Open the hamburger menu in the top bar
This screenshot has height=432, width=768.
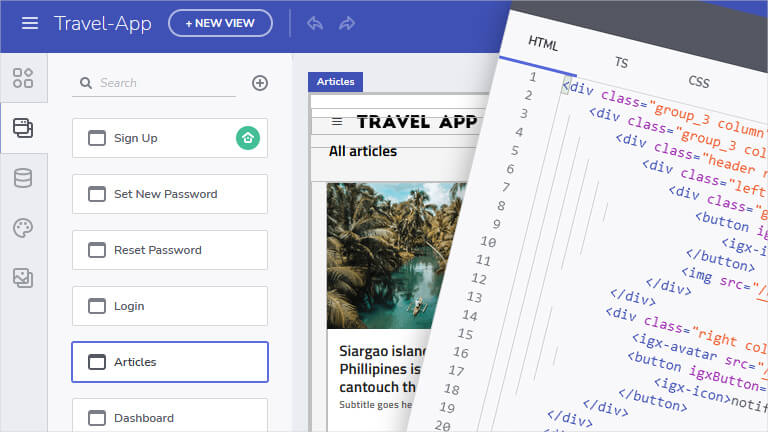pyautogui.click(x=30, y=23)
